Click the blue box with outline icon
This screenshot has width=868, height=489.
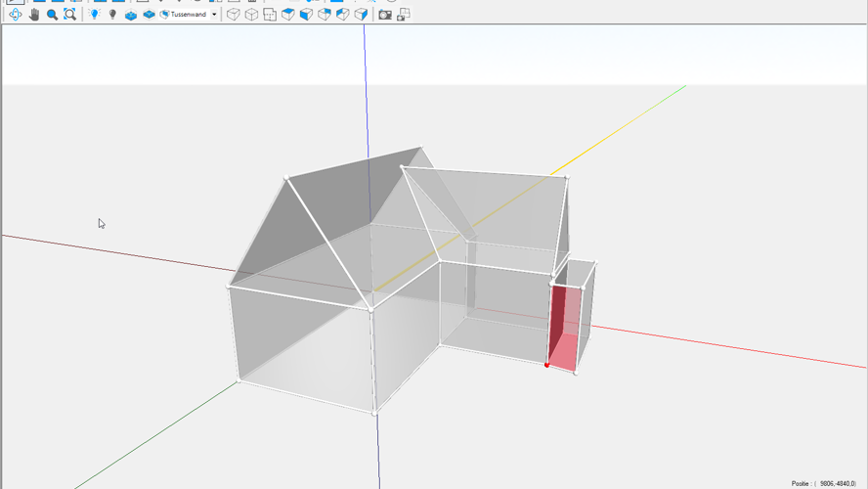[131, 15]
